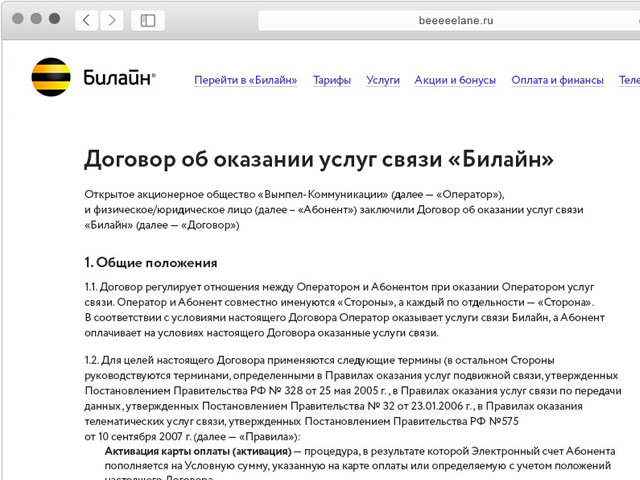This screenshot has width=640, height=480.
Task: Click the Билайн wordmark in header
Action: pos(119,77)
